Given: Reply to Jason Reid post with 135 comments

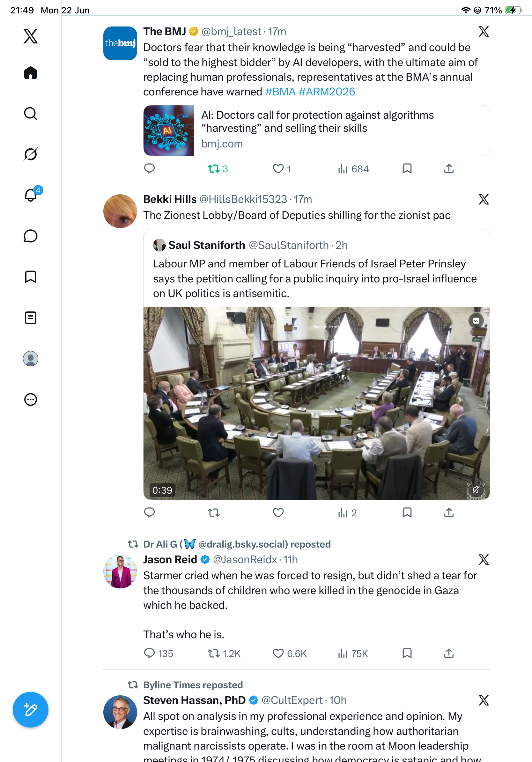Looking at the screenshot, I should coord(158,653).
